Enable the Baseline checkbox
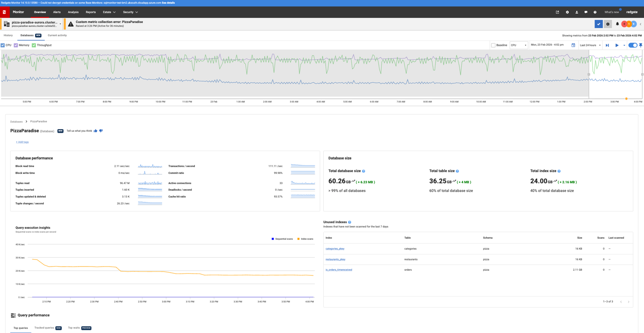644x333 pixels. [x=493, y=45]
